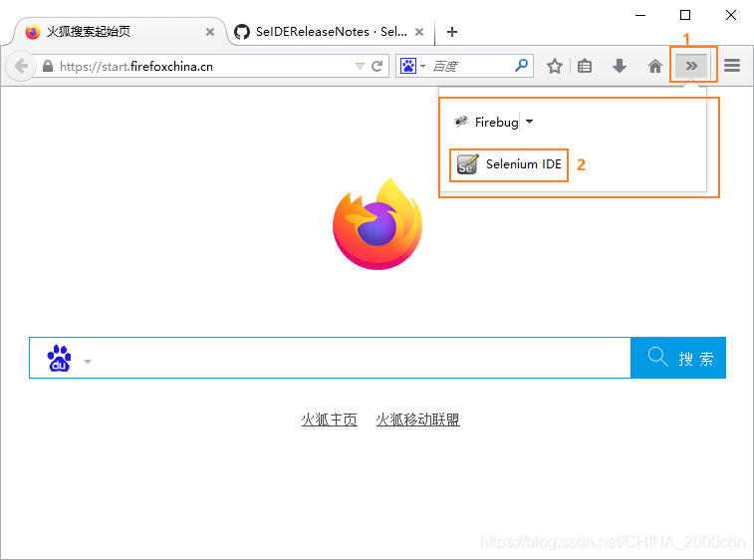Switch to SeIDEReleaseNotes tab

(x=322, y=32)
